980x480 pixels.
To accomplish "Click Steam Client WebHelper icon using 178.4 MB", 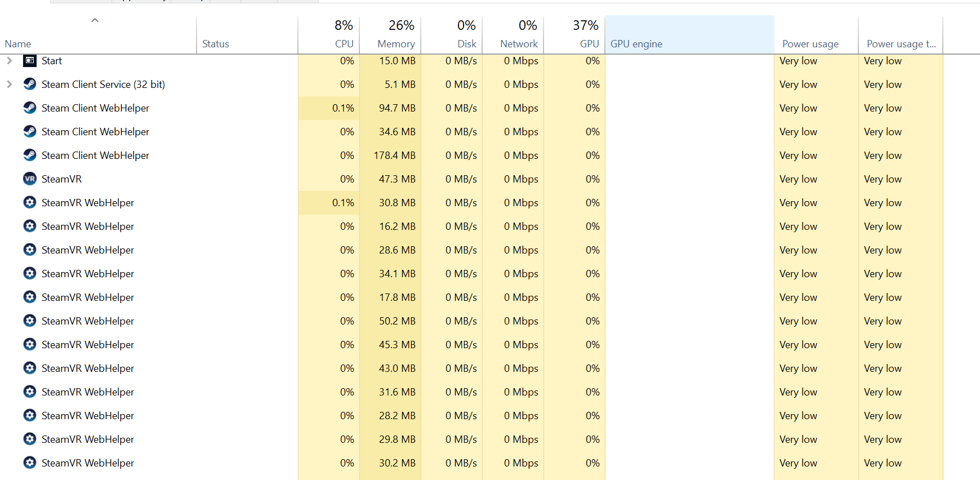I will coord(30,155).
